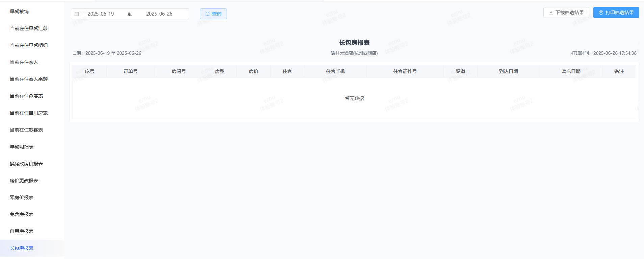644x259 pixels.
Task: Click the end date 2025-06-26 field
Action: click(159, 14)
